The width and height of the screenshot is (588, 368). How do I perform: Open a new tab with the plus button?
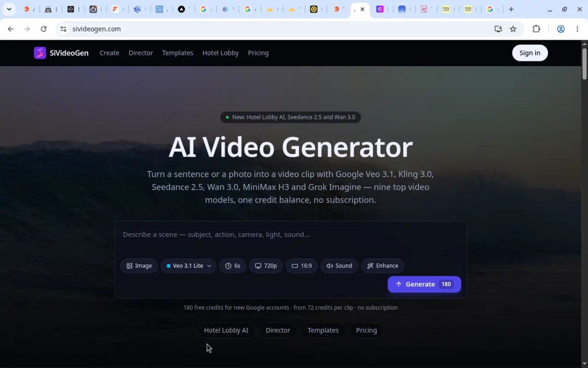pyautogui.click(x=511, y=9)
